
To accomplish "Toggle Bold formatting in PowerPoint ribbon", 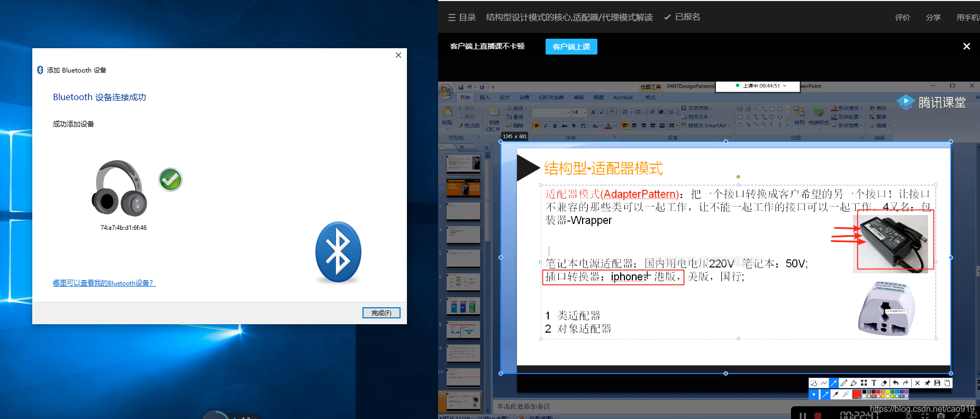I will pos(537,126).
